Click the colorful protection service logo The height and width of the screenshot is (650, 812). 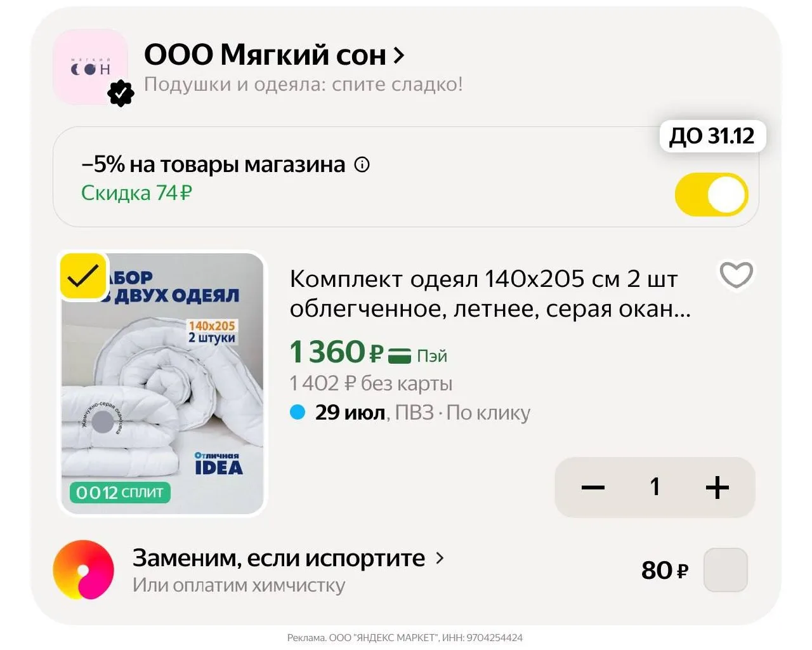[83, 569]
